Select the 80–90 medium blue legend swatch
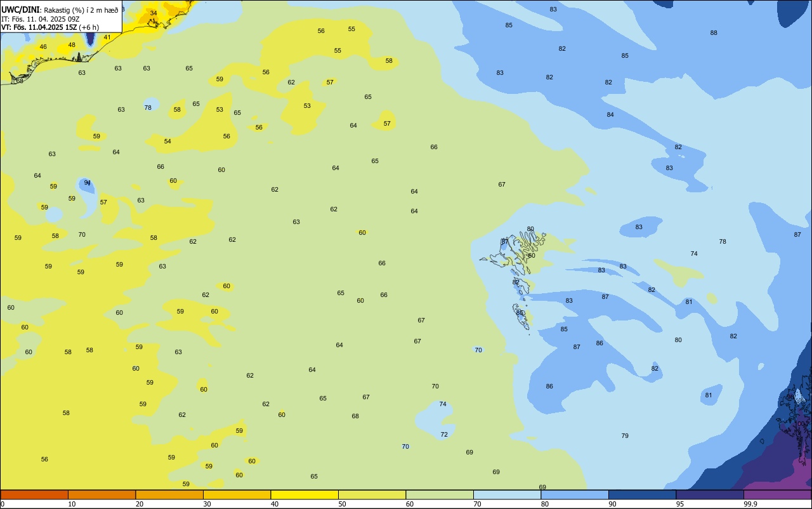 point(575,494)
